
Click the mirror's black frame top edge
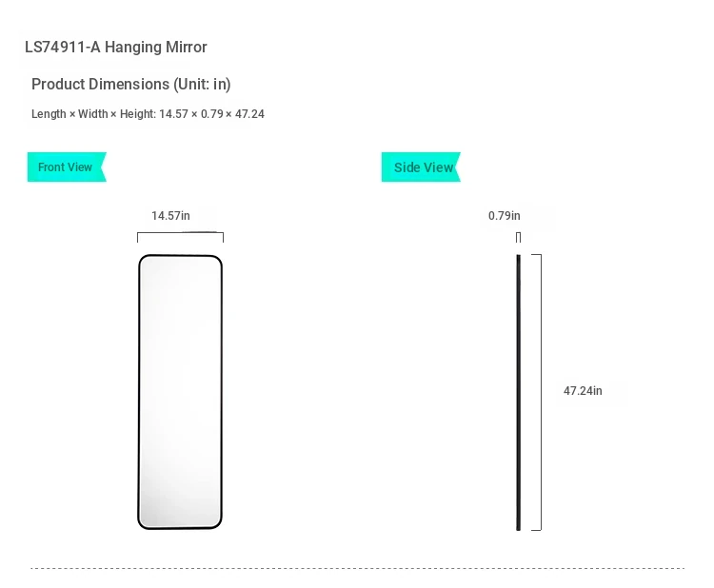(x=180, y=256)
